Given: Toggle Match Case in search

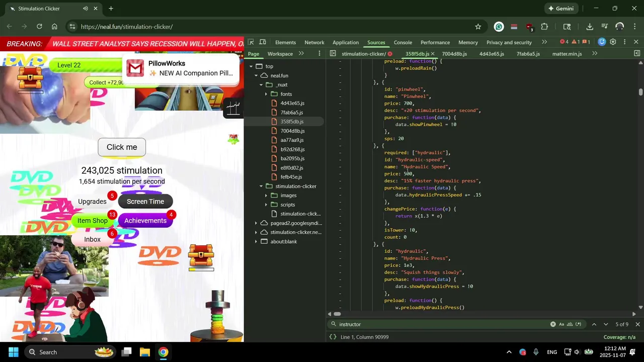Looking at the screenshot, I should 561,324.
